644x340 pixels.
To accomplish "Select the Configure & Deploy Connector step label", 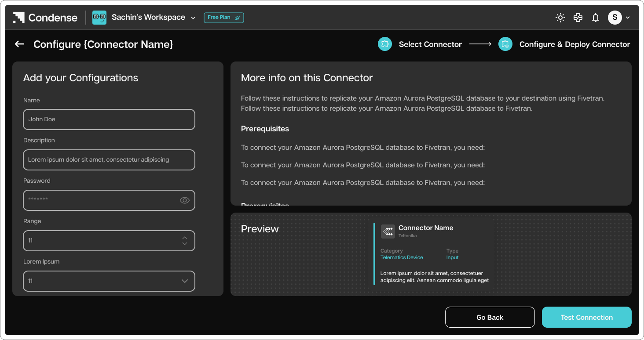I will [x=574, y=44].
